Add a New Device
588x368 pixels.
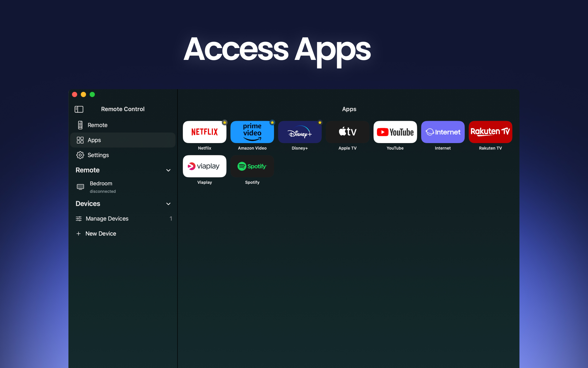pos(123,234)
